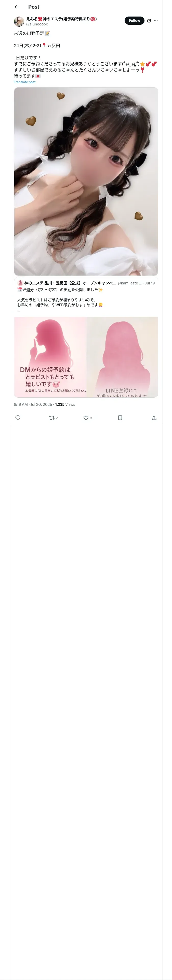Click the small avatar in the quoted post
The image size is (172, 980).
pos(20,283)
